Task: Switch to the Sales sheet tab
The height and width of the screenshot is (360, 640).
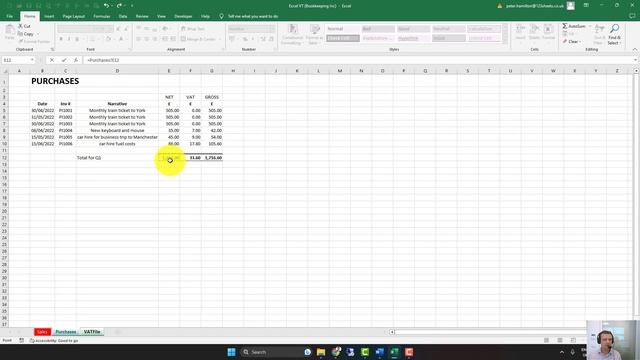Action: 42,332
